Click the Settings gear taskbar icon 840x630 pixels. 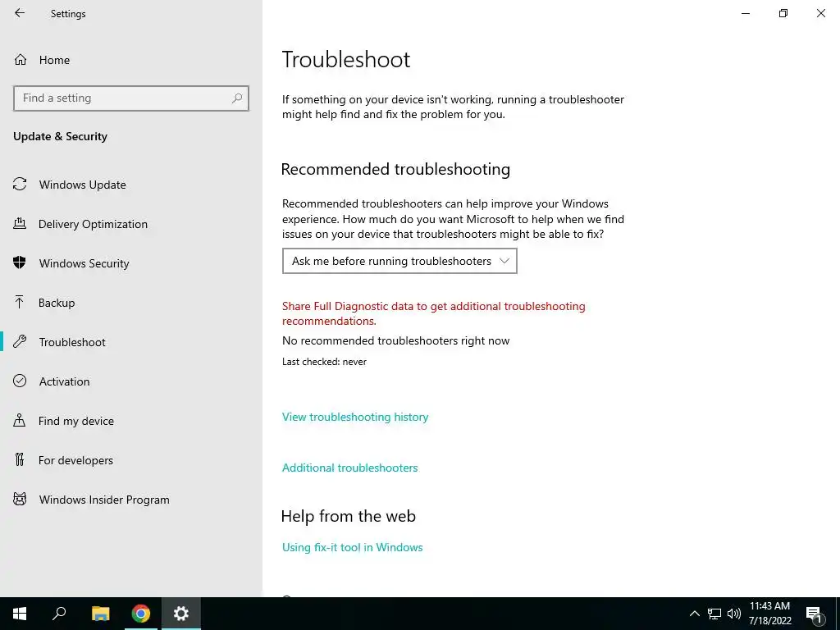181,614
